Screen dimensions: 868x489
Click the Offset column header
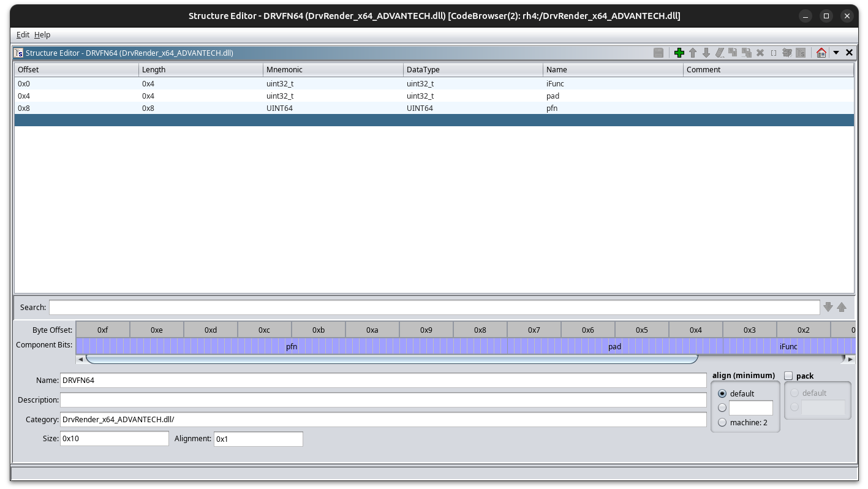coord(76,69)
